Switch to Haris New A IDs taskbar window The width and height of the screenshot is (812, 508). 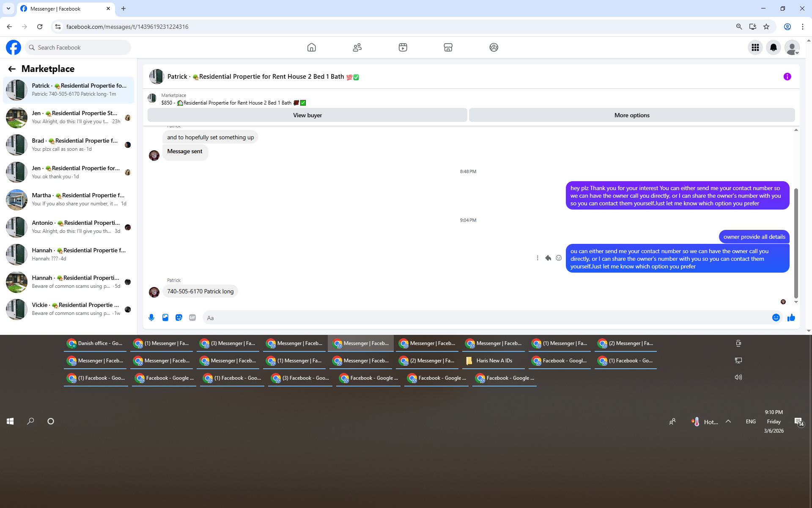494,361
